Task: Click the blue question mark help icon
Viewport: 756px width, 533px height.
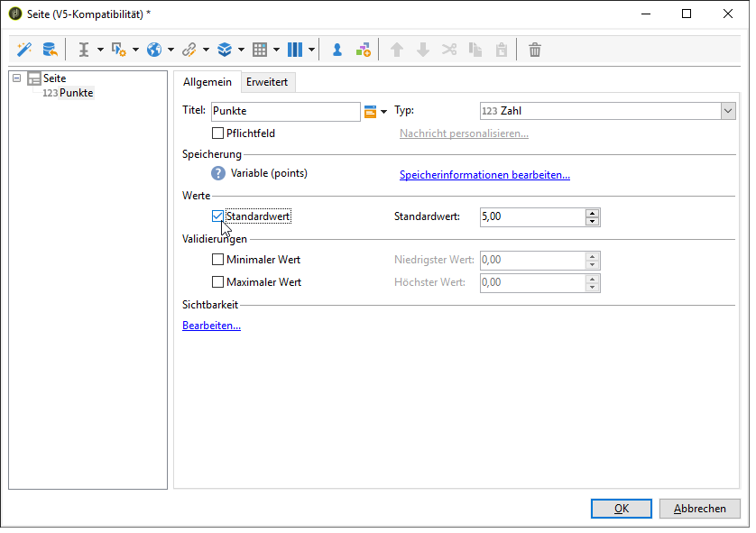Action: [x=218, y=173]
